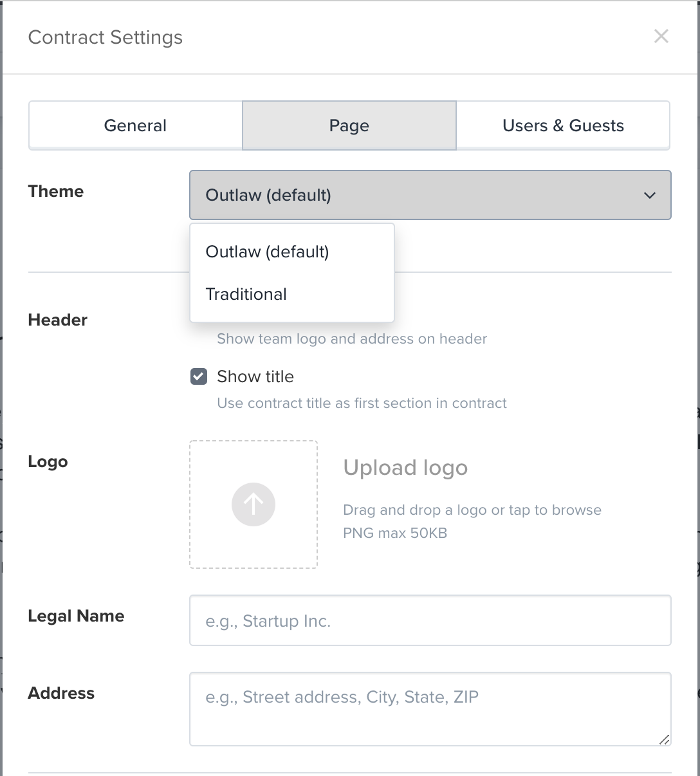Image resolution: width=700 pixels, height=776 pixels.
Task: Pick Outlaw (default) from the open list
Action: pos(267,252)
